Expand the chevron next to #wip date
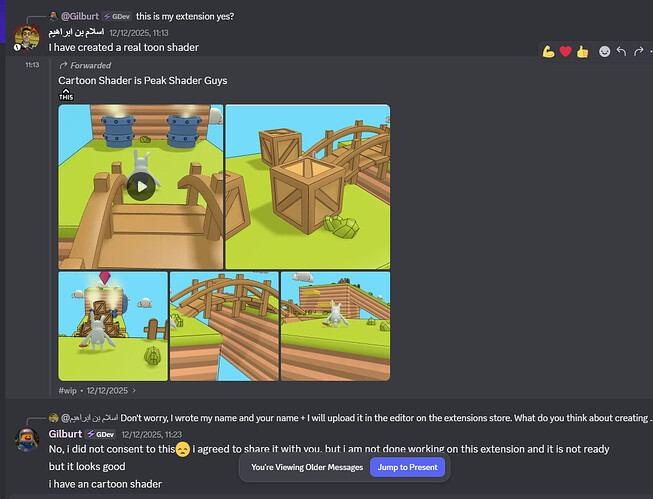653x499 pixels. click(x=134, y=391)
